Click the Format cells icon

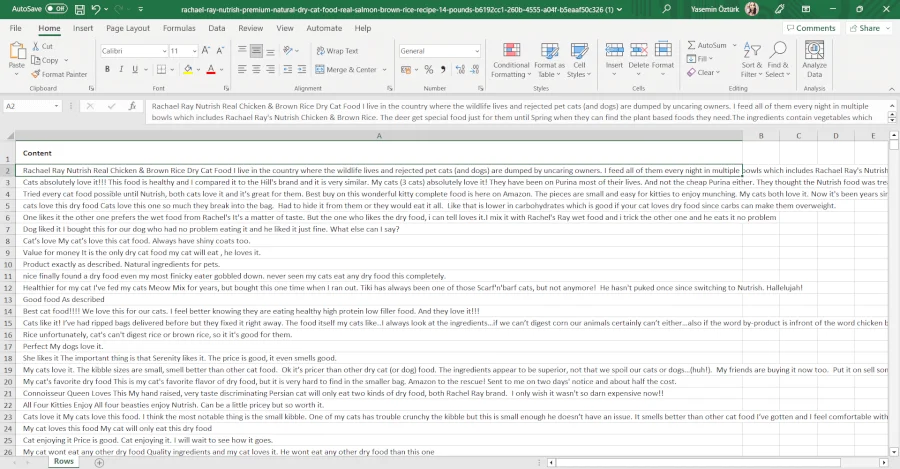pos(663,51)
